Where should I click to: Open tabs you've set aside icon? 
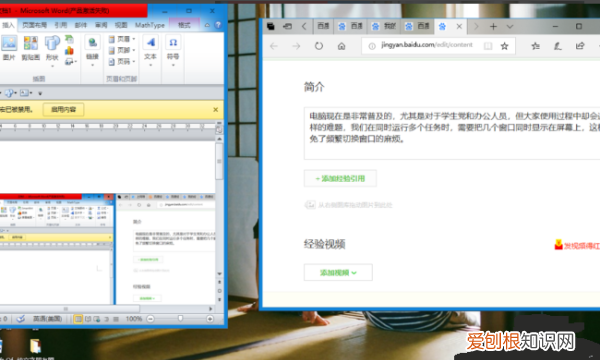(271, 26)
